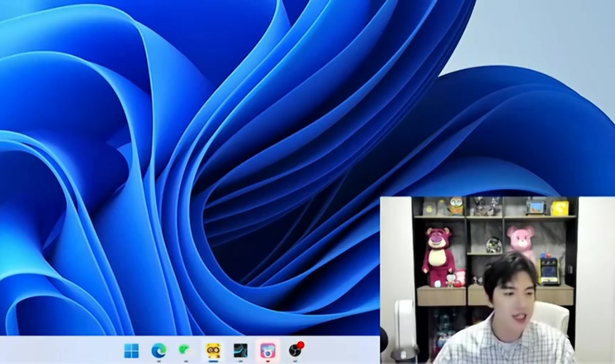Open the green WeChat taskbar icon
The width and height of the screenshot is (615, 364).
coord(185,350)
